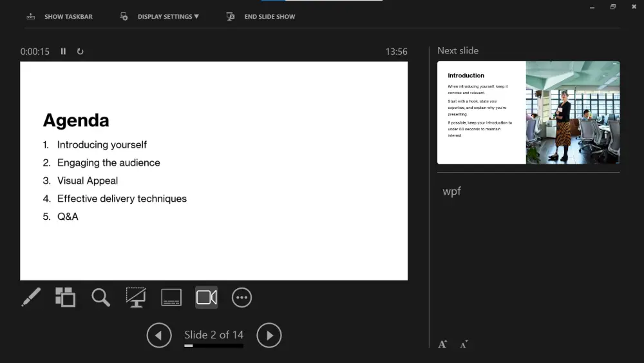Image resolution: width=644 pixels, height=363 pixels.
Task: Click the 'Agenda' slide title
Action: (x=76, y=121)
